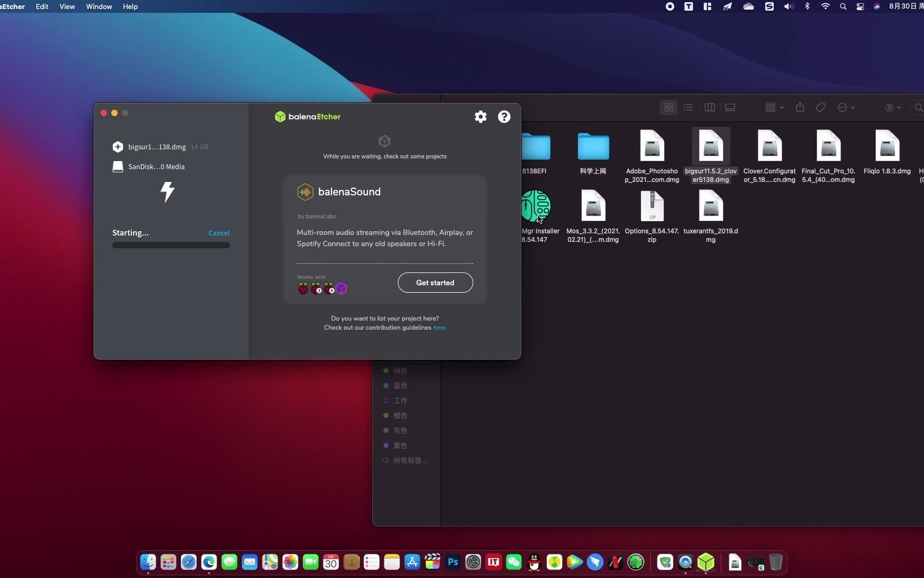Open Control Center in the menu bar
This screenshot has width=924, height=578.
click(x=860, y=6)
